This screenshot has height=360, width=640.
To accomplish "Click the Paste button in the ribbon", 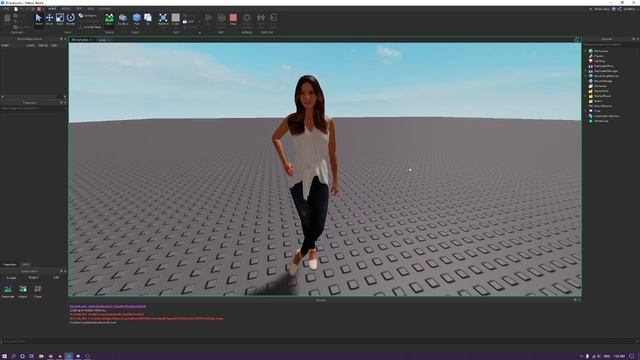I will tap(7, 19).
